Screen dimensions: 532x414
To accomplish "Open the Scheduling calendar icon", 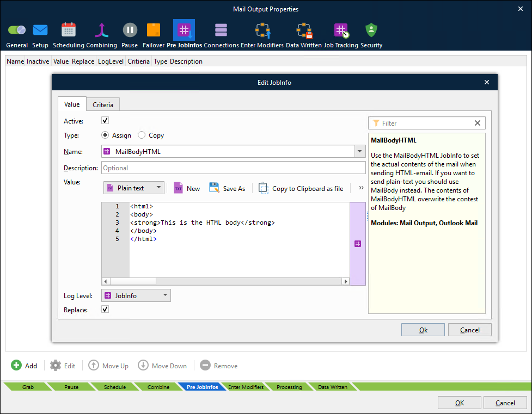I will [x=69, y=30].
